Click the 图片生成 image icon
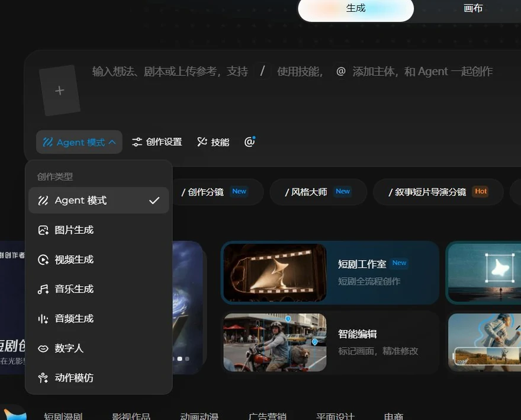Image resolution: width=521 pixels, height=420 pixels. click(43, 230)
